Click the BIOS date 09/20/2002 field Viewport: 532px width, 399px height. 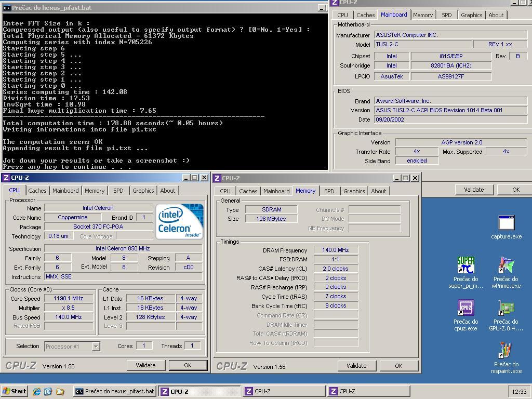[x=450, y=120]
